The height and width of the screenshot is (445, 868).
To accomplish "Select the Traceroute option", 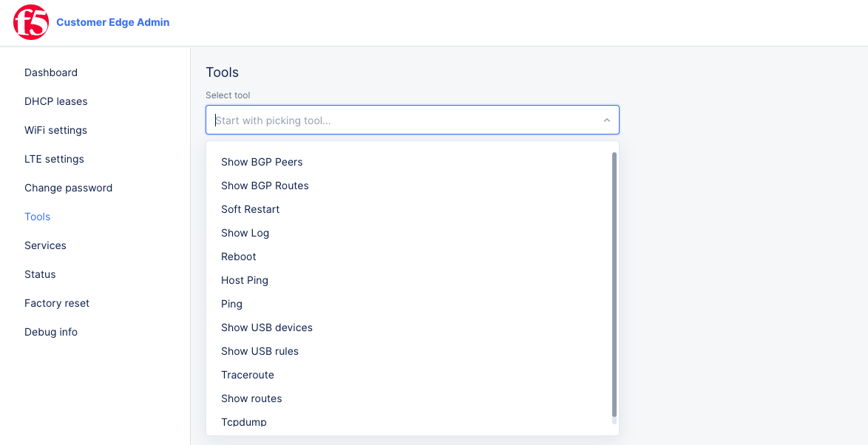I will [248, 375].
